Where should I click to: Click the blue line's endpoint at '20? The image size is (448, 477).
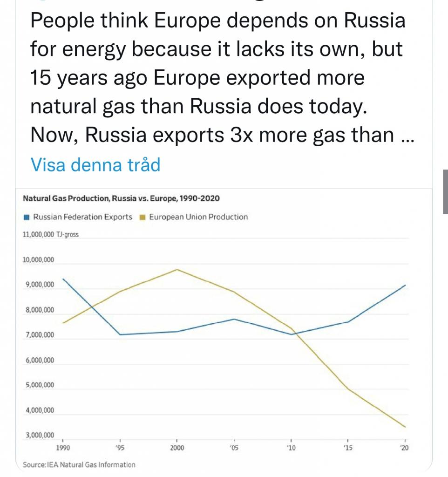405,285
